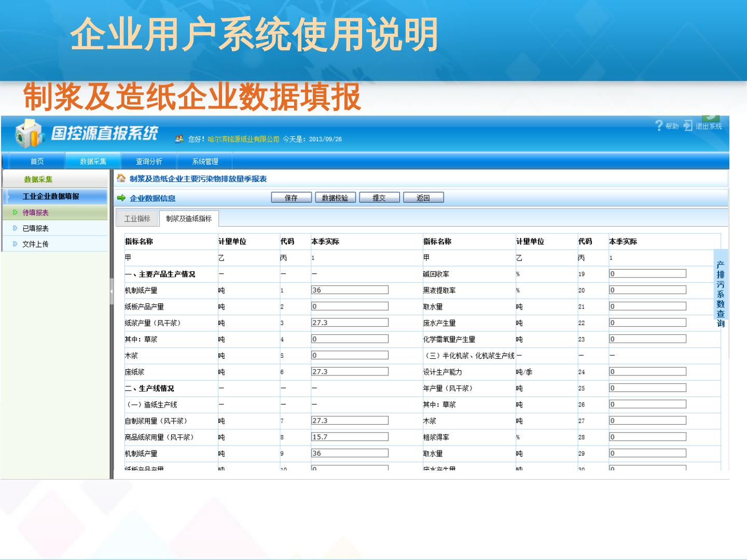
Task: Click the 返回 button
Action: (x=423, y=198)
